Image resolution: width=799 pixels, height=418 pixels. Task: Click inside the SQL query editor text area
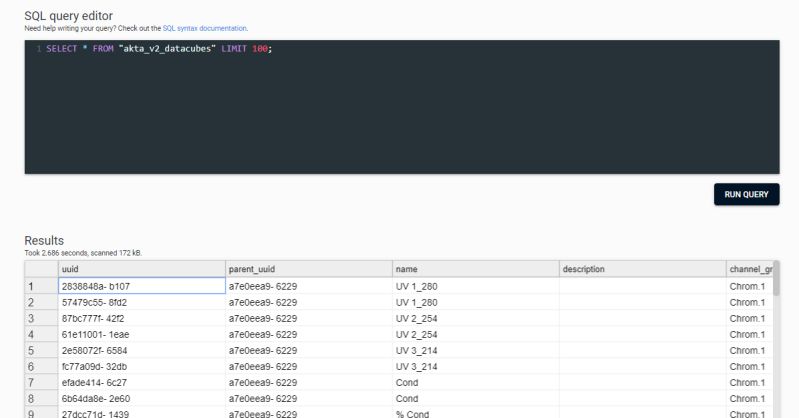coord(402,107)
